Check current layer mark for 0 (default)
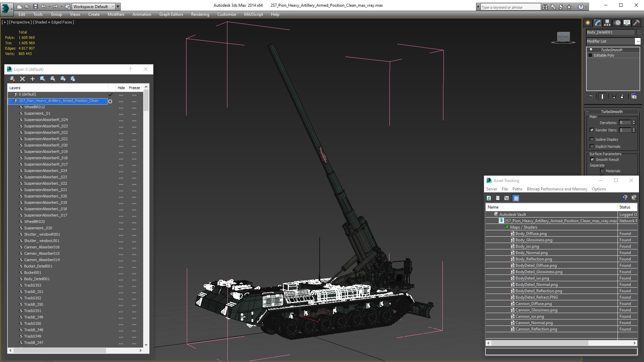 tap(110, 95)
